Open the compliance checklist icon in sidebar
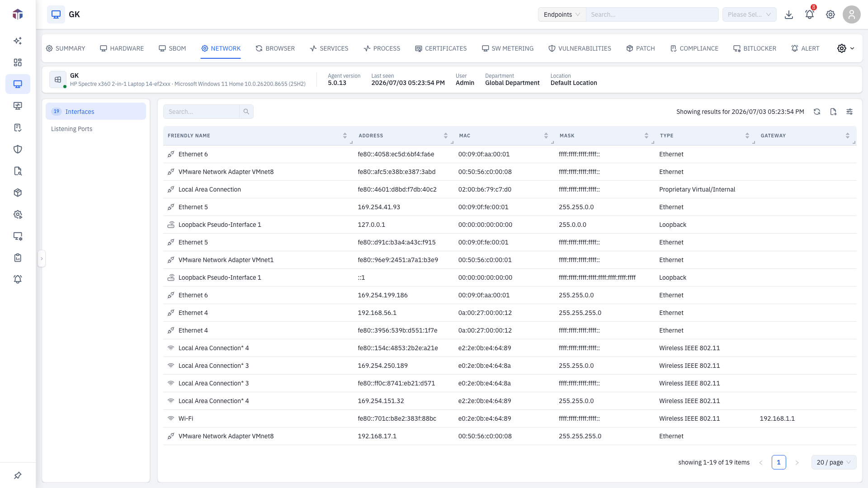The height and width of the screenshot is (488, 868). point(18,127)
